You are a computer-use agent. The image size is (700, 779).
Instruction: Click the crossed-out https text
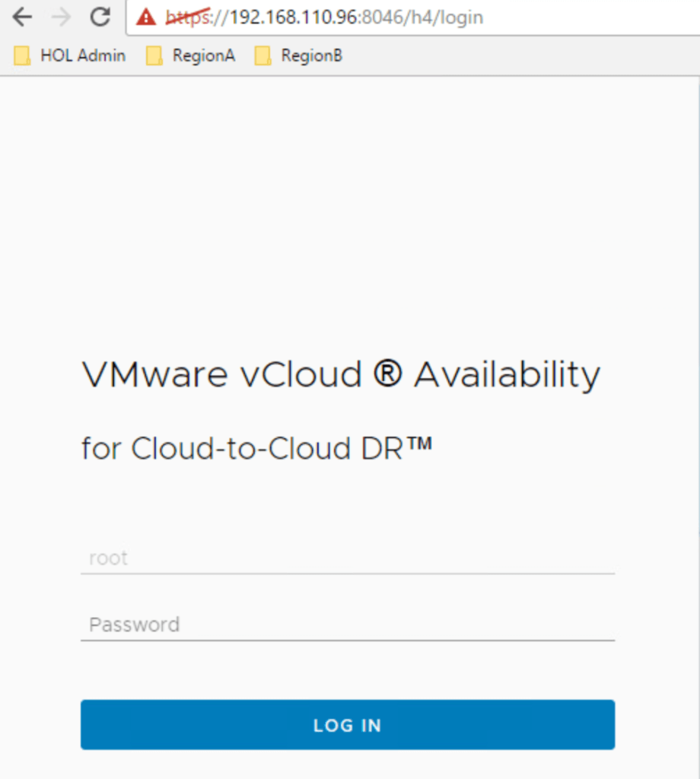(187, 17)
